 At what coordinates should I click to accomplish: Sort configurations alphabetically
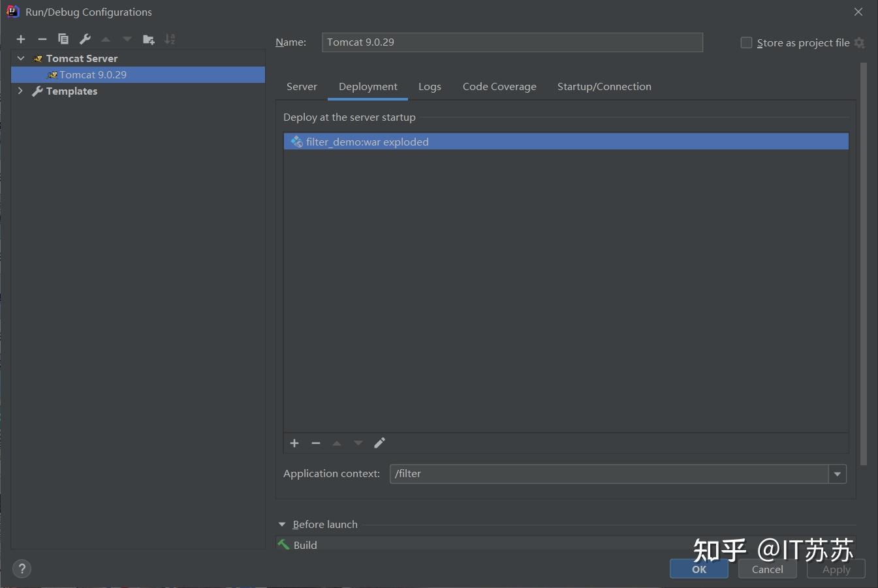coord(170,39)
